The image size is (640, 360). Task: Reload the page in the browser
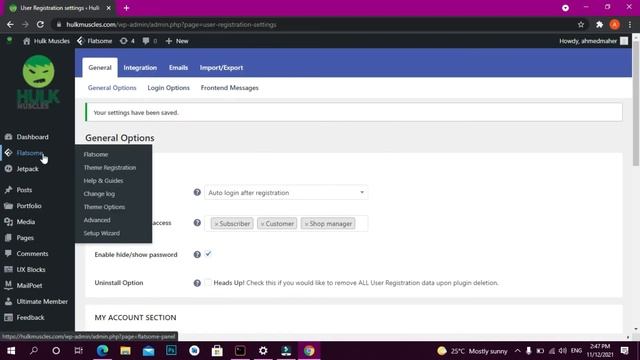pos(40,24)
